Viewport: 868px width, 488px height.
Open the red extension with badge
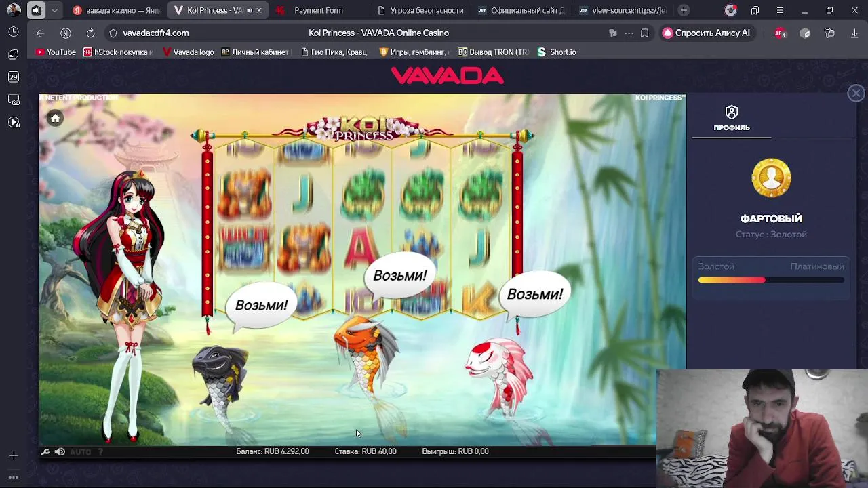(780, 33)
